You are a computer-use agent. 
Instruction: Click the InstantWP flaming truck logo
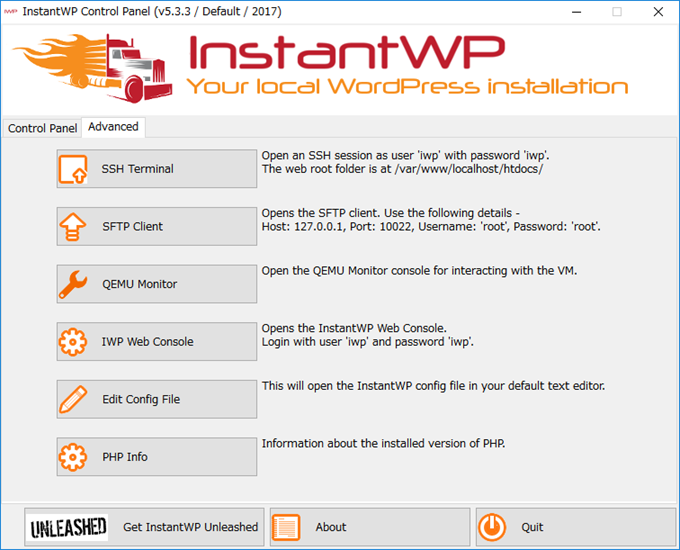[x=93, y=68]
